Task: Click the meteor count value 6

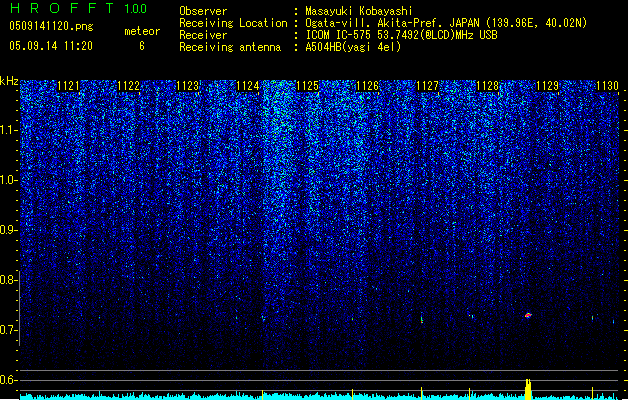Action: point(142,46)
